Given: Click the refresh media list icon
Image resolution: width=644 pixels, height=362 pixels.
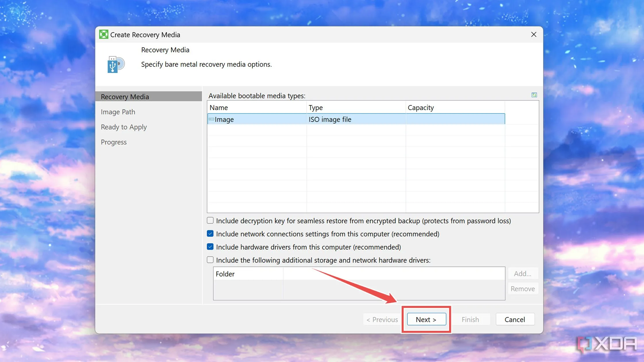Looking at the screenshot, I should (534, 95).
